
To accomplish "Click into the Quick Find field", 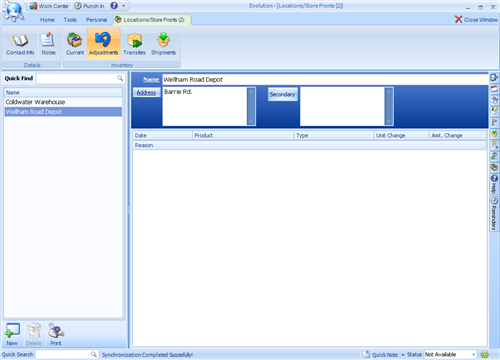I will coord(77,78).
